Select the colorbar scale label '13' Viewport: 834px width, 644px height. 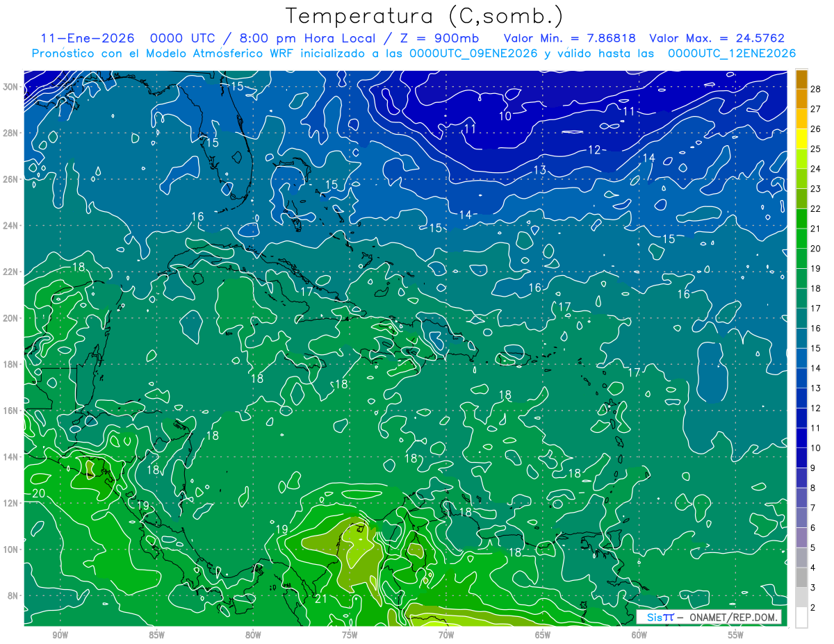(815, 388)
